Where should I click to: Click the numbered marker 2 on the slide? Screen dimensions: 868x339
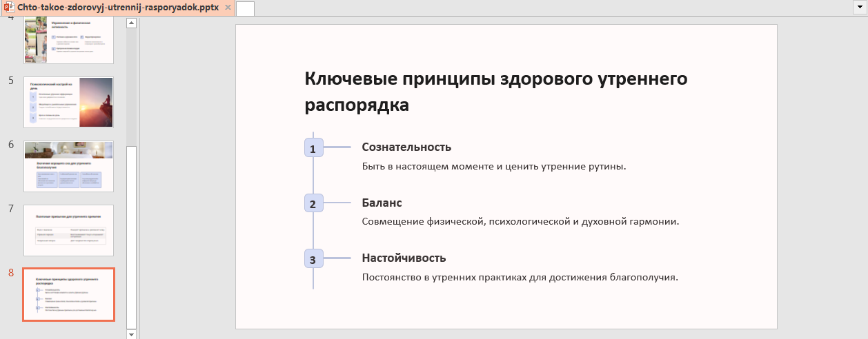point(313,204)
